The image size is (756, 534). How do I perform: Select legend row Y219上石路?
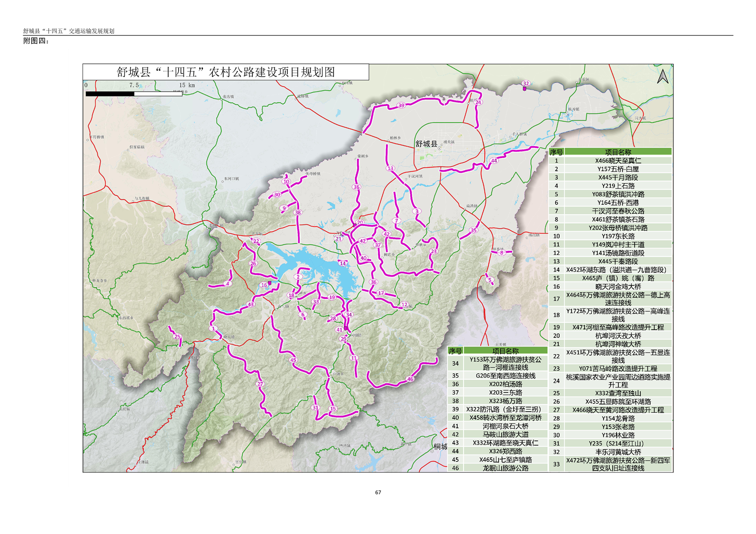click(x=610, y=186)
